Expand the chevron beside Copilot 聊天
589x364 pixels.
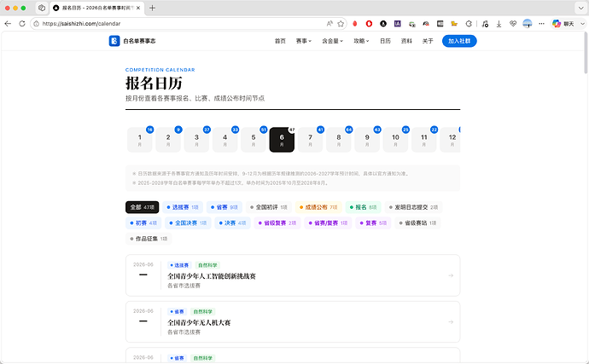pos(583,24)
